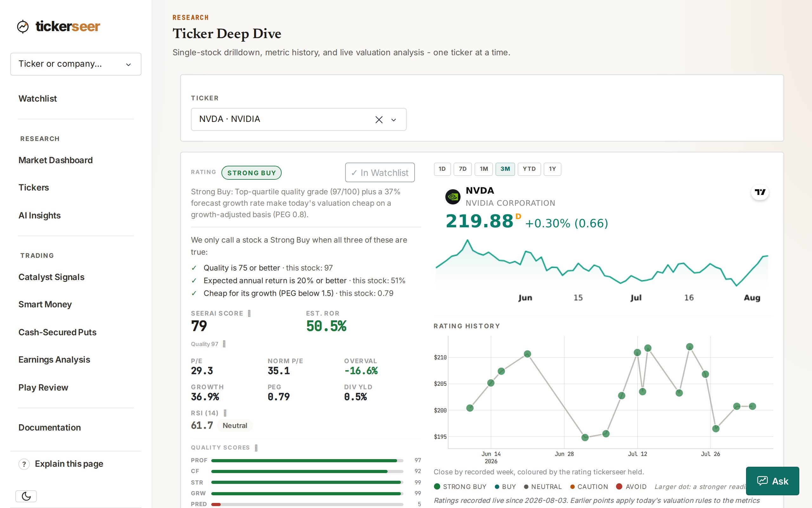Click the Norm P/E value 35.1

[279, 371]
